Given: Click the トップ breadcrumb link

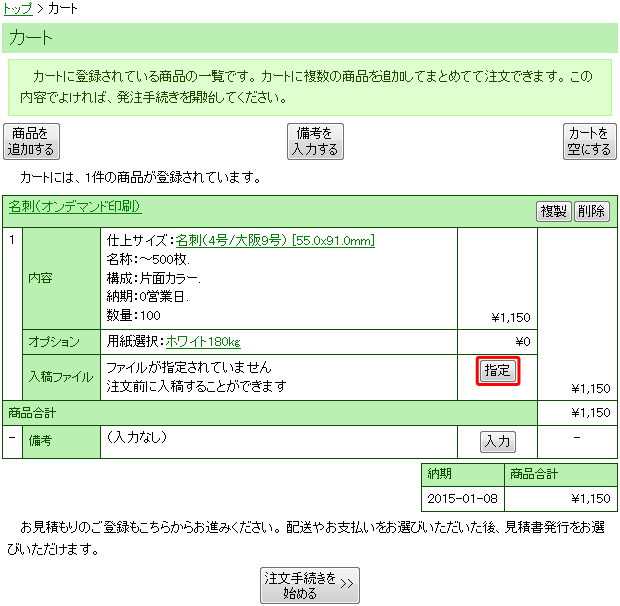Looking at the screenshot, I should pos(18,8).
